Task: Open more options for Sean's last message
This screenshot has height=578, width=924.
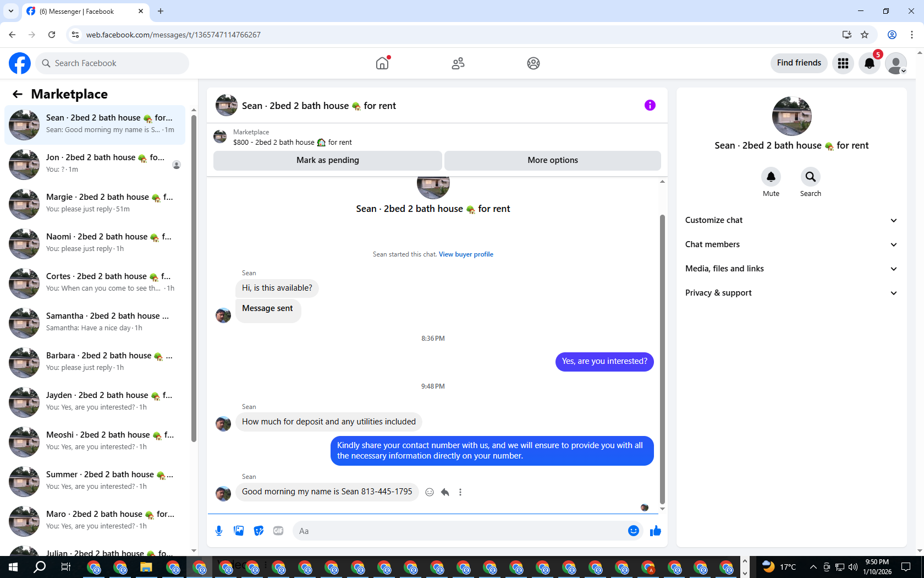Action: tap(460, 492)
